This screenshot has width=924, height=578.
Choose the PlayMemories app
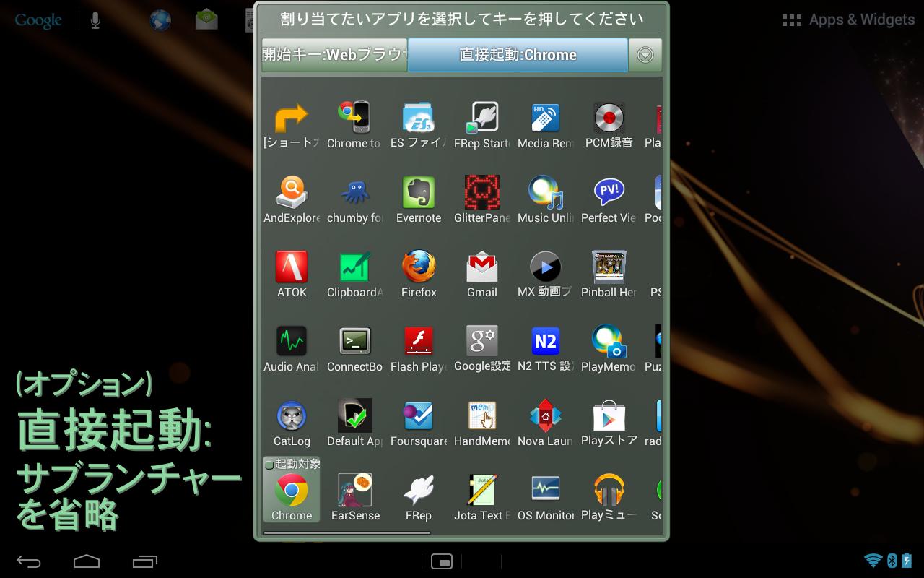(609, 341)
